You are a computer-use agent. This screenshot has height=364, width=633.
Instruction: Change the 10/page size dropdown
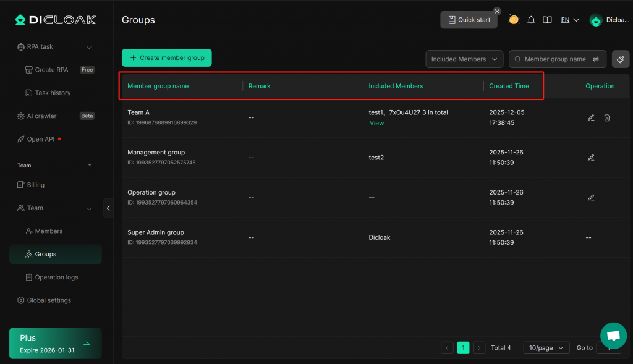(x=546, y=348)
